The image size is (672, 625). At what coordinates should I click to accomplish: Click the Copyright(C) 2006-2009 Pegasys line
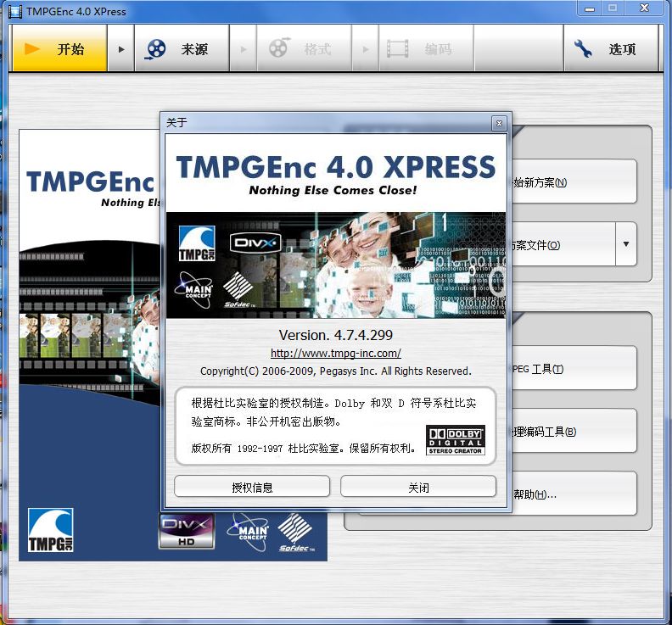click(x=335, y=371)
